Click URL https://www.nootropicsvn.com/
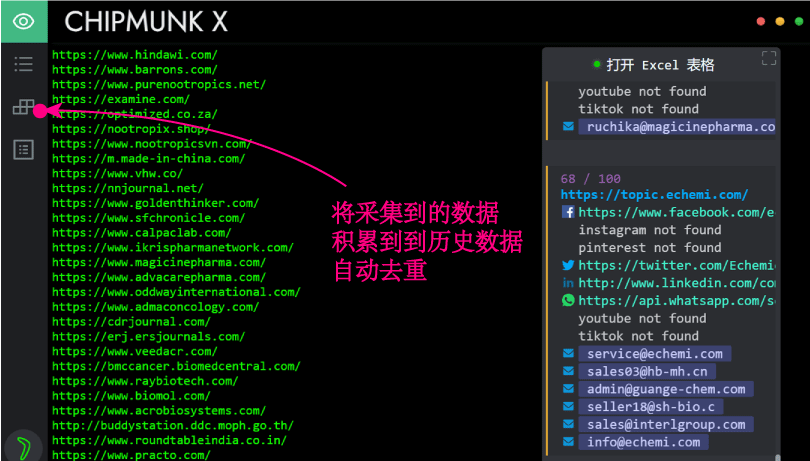Viewport: 810px width, 461px height. pos(152,143)
